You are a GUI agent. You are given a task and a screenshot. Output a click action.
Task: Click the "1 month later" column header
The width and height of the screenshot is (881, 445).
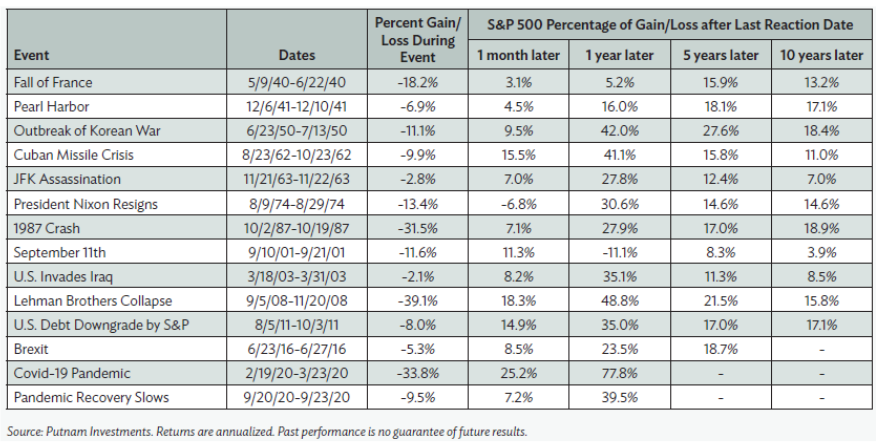pos(518,56)
